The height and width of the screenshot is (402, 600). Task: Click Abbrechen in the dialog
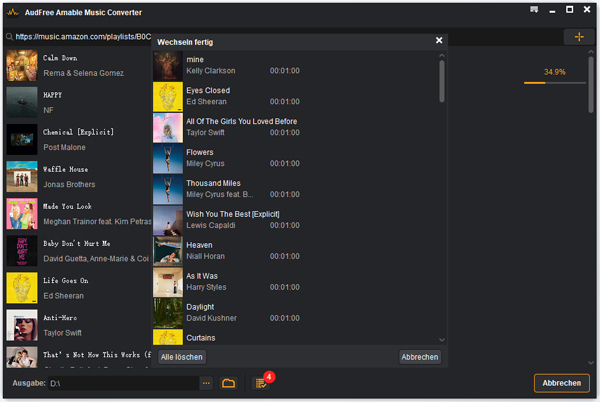point(420,357)
